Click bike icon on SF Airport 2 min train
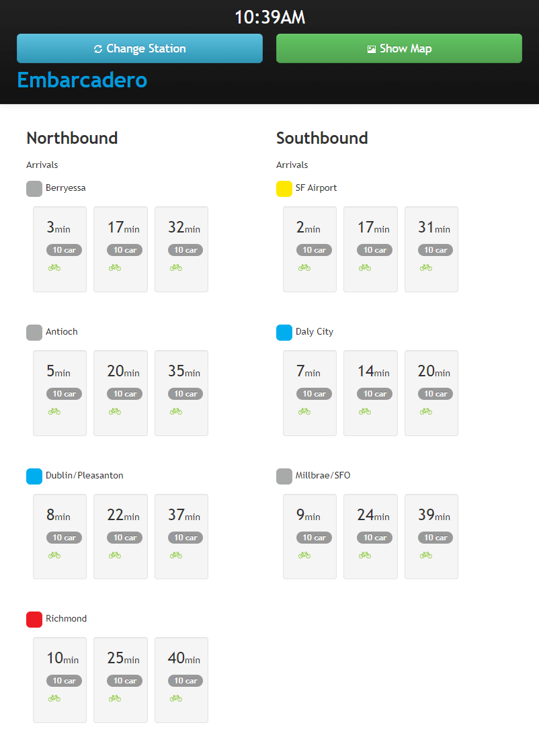Viewport: 539px width, 756px height. [x=304, y=267]
